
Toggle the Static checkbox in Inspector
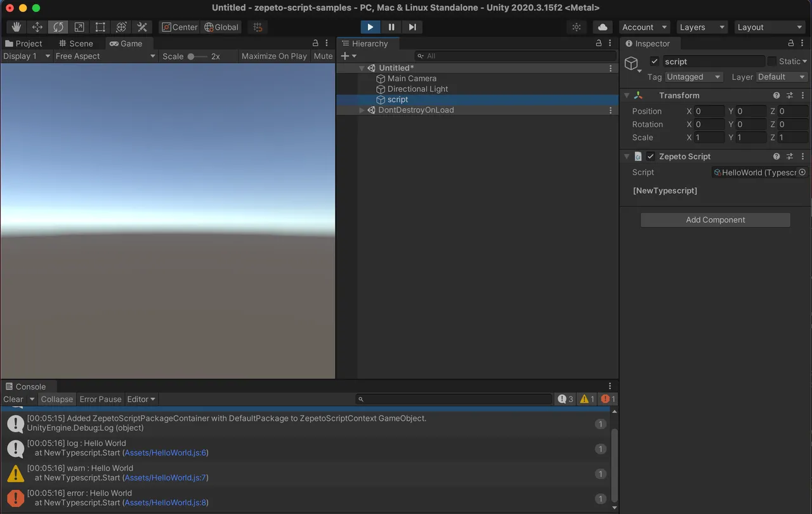click(772, 62)
